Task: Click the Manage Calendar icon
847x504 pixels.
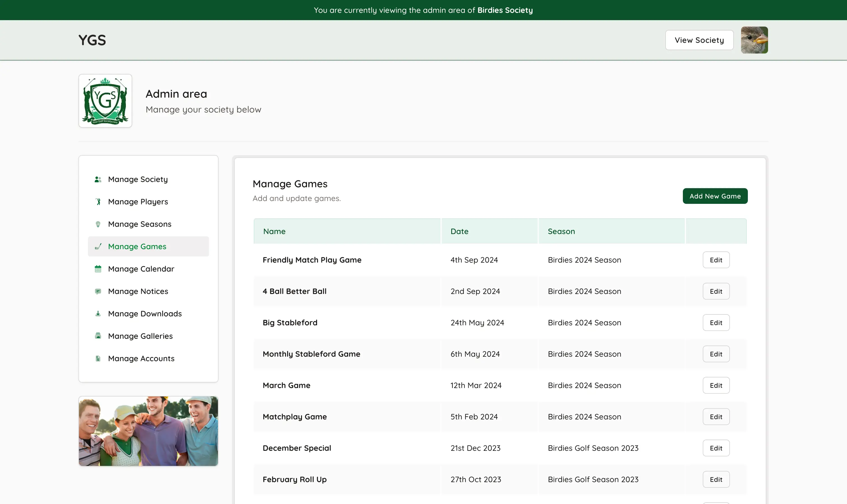Action: (98, 269)
